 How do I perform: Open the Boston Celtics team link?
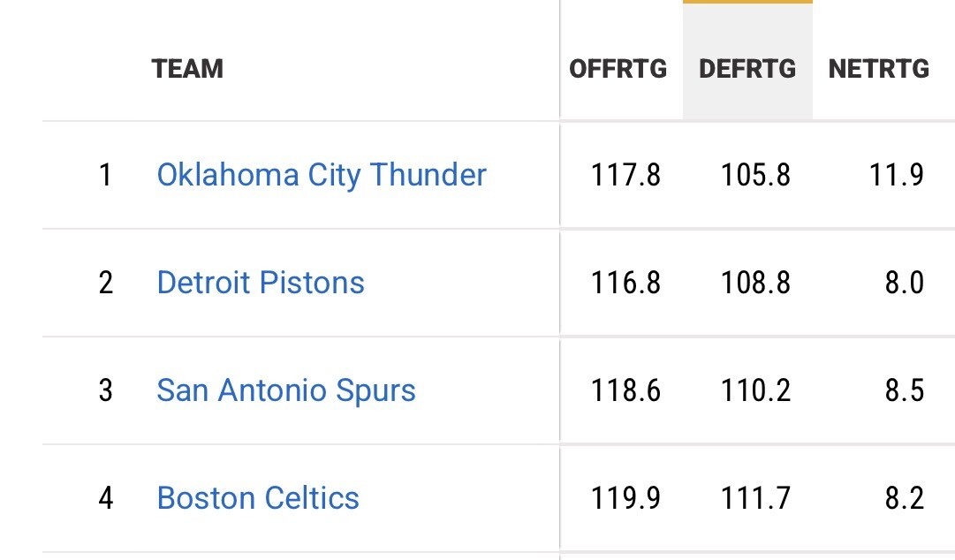coord(258,498)
